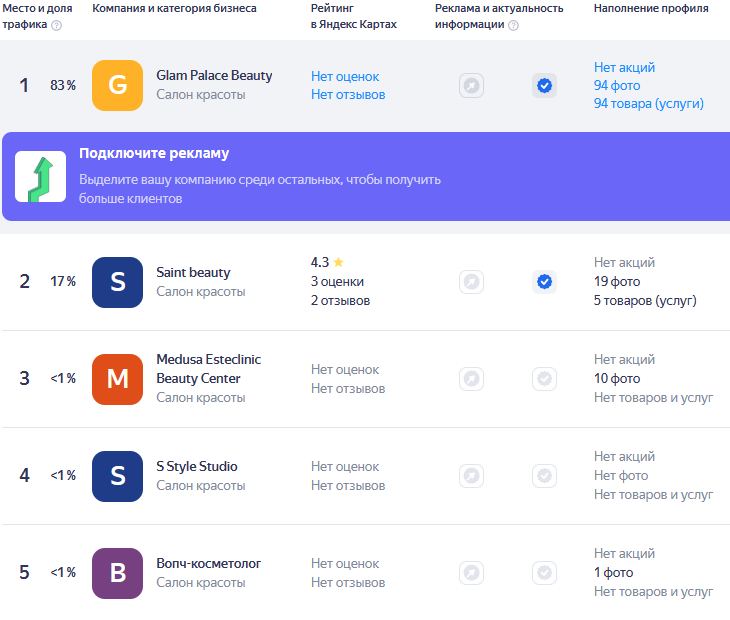Viewport: 730px width, 620px height.
Task: Click 'Нет фото' in S Style Studio row
Action: pos(621,475)
